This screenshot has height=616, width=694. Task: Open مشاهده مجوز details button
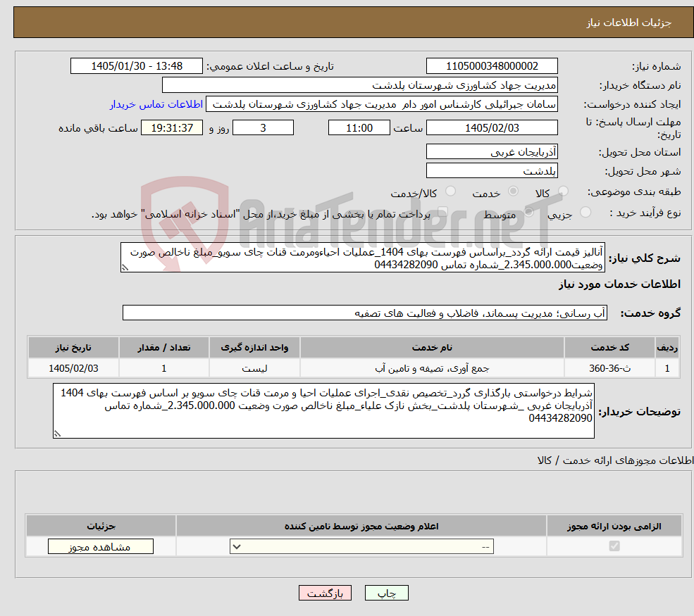[x=101, y=546]
